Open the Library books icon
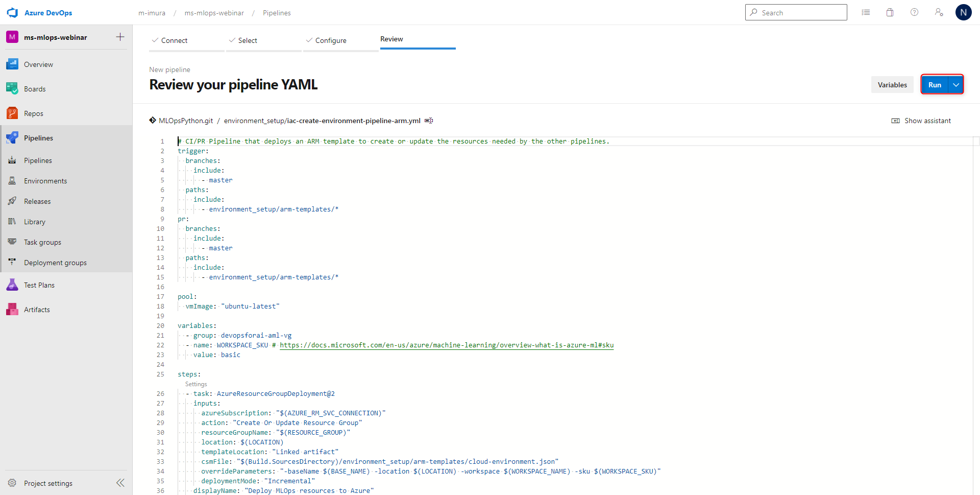This screenshot has height=495, width=980. tap(12, 222)
